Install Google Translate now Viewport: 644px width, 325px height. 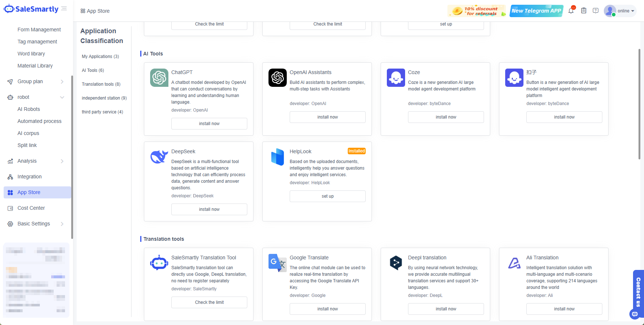coord(328,309)
